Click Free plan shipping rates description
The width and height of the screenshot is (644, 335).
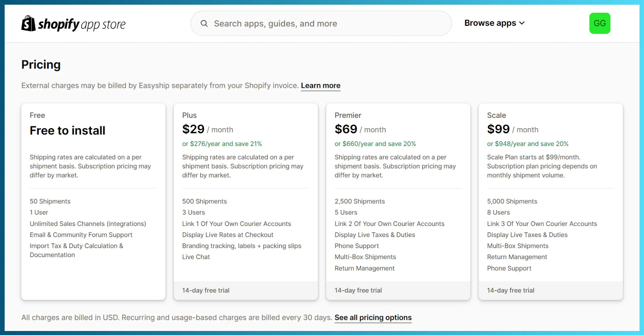90,166
